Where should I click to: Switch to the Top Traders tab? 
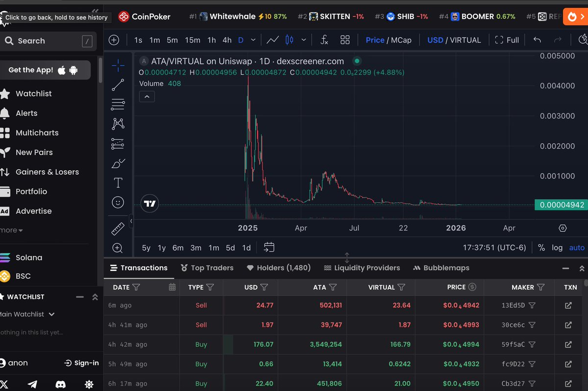pos(207,268)
